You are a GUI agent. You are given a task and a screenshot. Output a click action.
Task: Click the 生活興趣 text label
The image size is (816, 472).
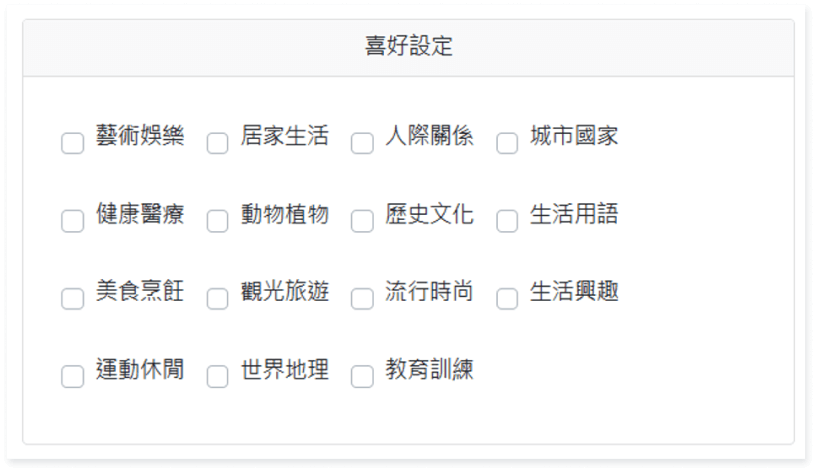[x=574, y=292]
